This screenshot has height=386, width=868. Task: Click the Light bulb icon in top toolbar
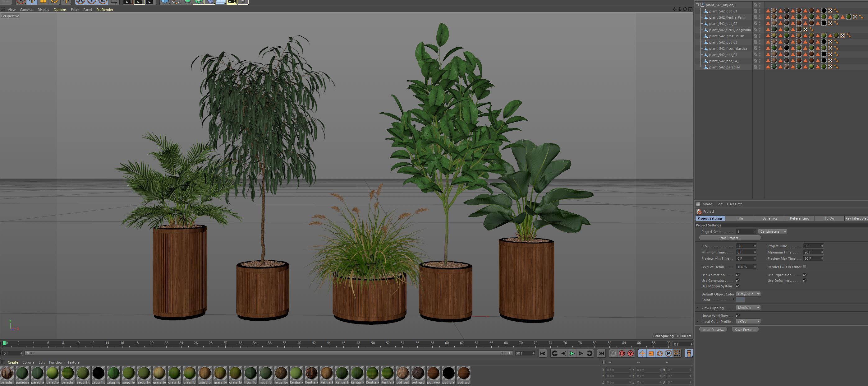tap(243, 2)
